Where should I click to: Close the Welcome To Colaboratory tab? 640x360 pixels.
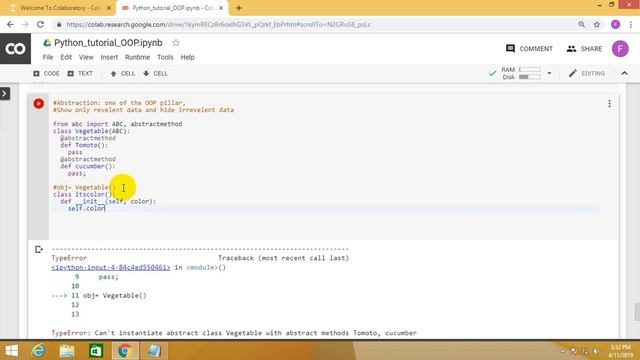click(109, 8)
